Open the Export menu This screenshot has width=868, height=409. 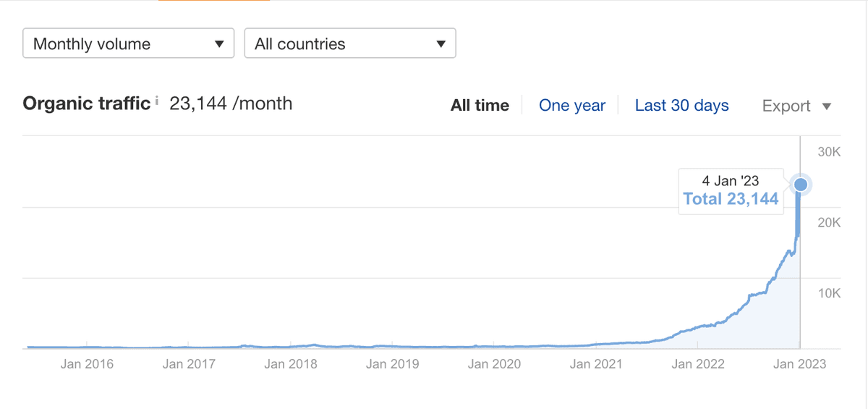[797, 106]
